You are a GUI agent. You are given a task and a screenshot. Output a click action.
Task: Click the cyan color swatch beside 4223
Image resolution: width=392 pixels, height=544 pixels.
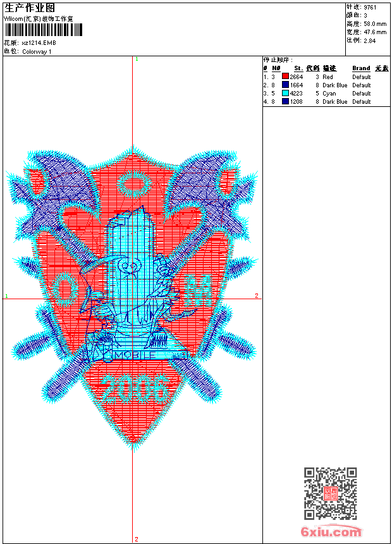(x=285, y=93)
